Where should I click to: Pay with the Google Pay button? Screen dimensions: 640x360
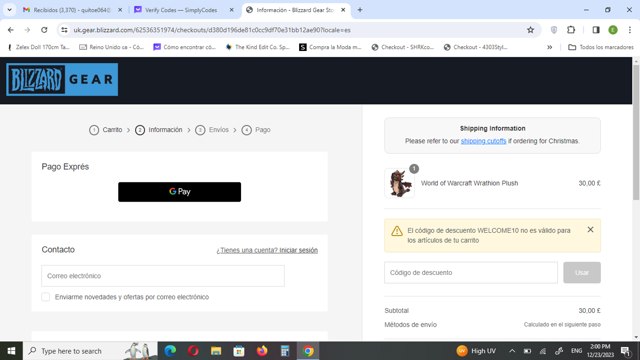180,192
